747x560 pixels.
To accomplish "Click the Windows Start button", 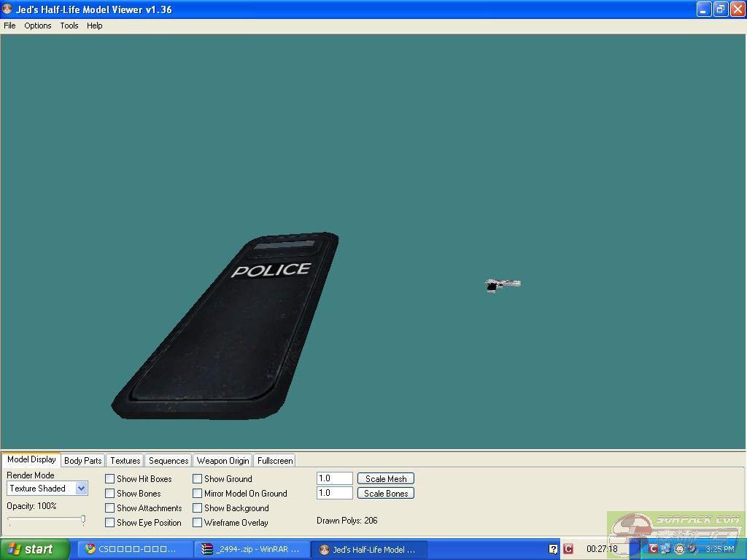I will click(x=34, y=549).
